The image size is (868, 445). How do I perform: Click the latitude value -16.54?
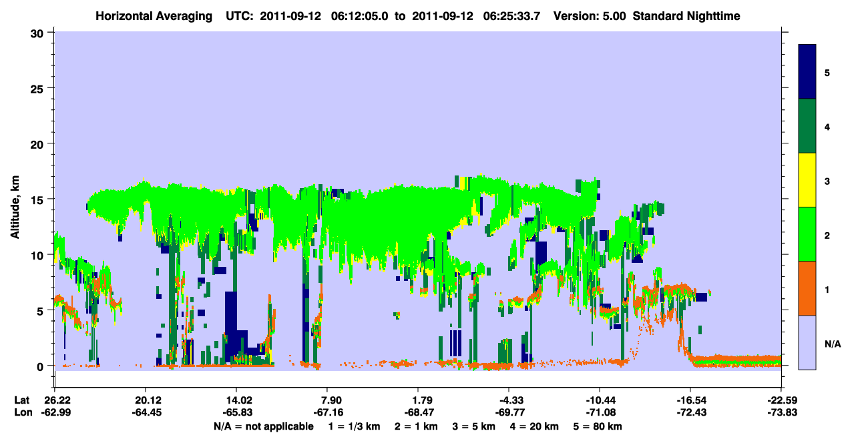click(x=690, y=400)
